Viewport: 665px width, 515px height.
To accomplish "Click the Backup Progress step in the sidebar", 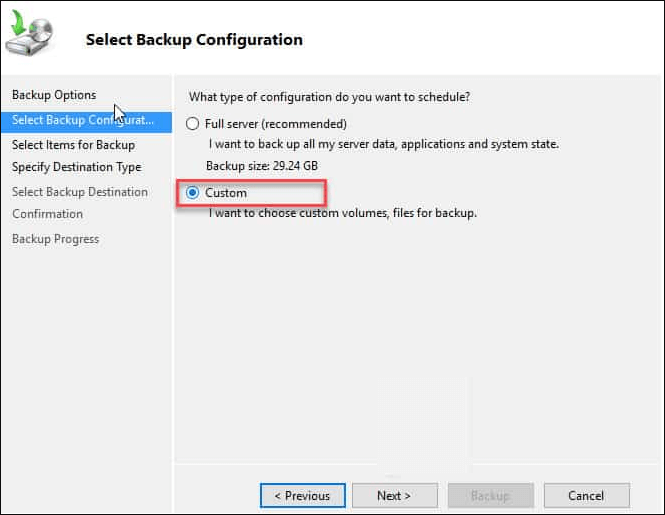I will point(55,239).
